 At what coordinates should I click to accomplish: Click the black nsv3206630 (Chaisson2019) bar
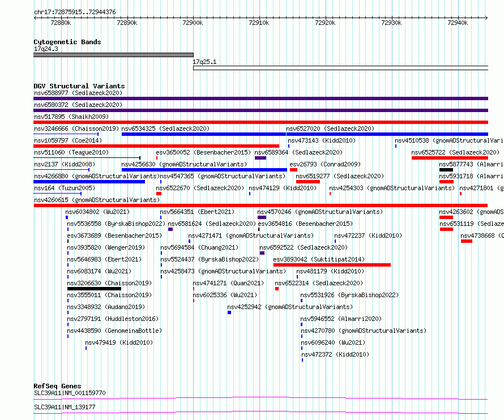94,289
